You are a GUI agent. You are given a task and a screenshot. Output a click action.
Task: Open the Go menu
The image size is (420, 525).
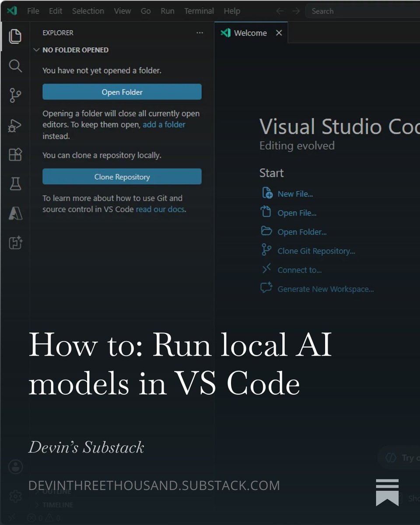tap(146, 11)
